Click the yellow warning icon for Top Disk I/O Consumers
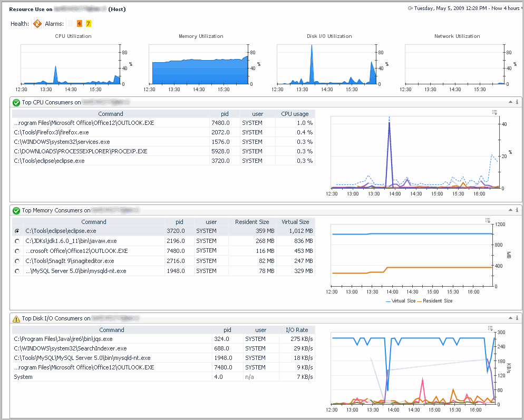The width and height of the screenshot is (524, 420). pyautogui.click(x=16, y=319)
